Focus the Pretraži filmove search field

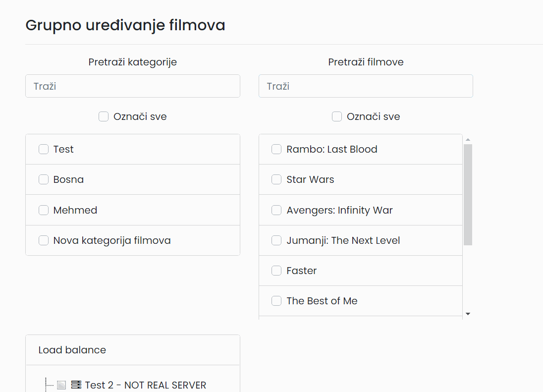point(366,86)
